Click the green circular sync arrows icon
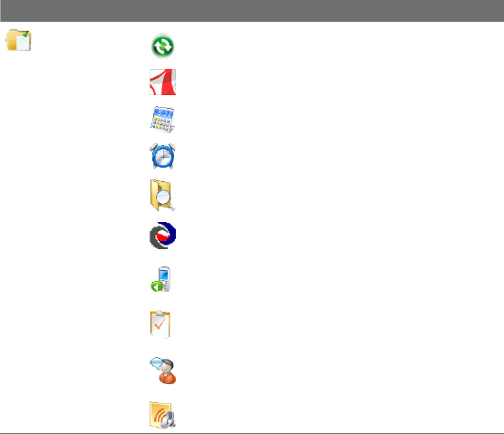504x434 pixels. tap(162, 46)
